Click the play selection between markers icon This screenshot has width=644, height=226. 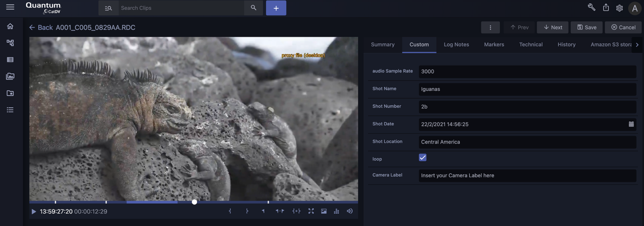click(280, 211)
